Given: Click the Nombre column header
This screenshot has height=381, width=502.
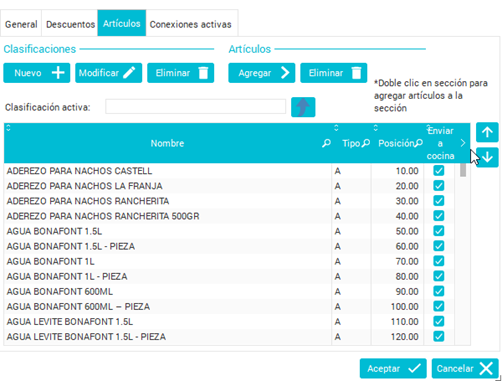Looking at the screenshot, I should click(167, 143).
